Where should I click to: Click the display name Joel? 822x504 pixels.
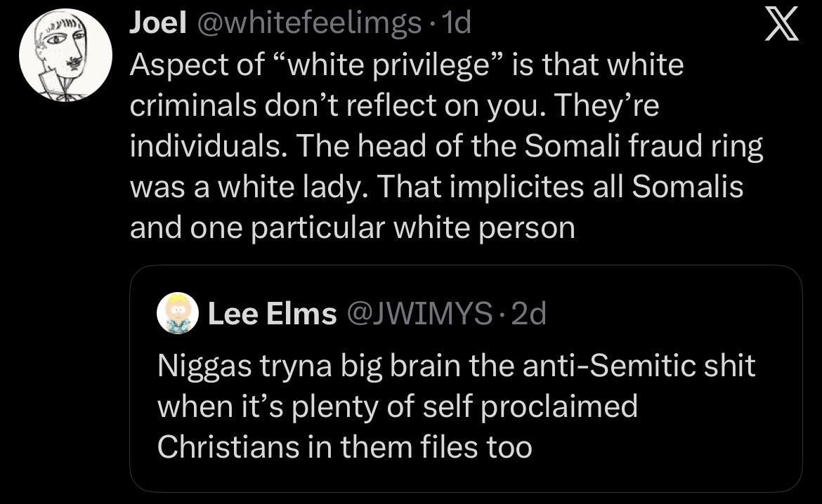pyautogui.click(x=157, y=25)
